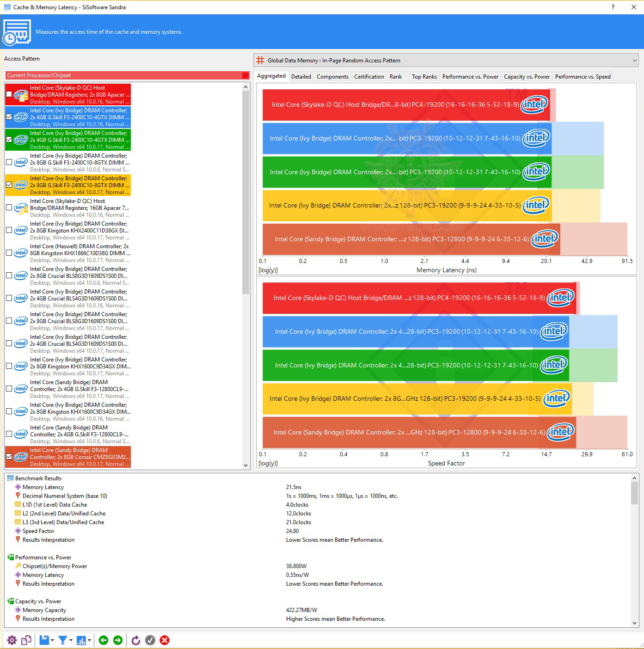Open the Rank tab
This screenshot has width=644, height=649.
tap(396, 77)
